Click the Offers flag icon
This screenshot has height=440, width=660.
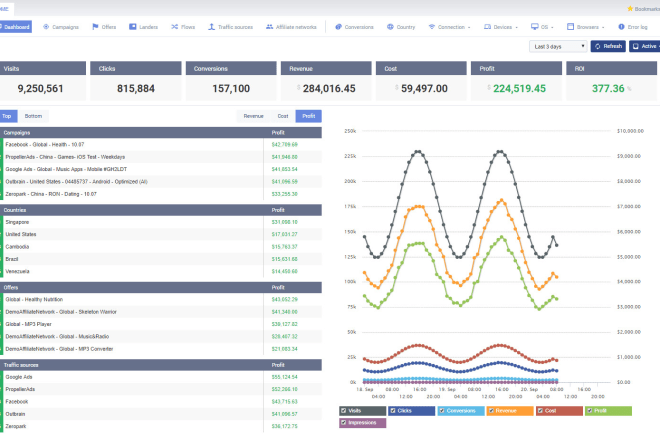95,27
